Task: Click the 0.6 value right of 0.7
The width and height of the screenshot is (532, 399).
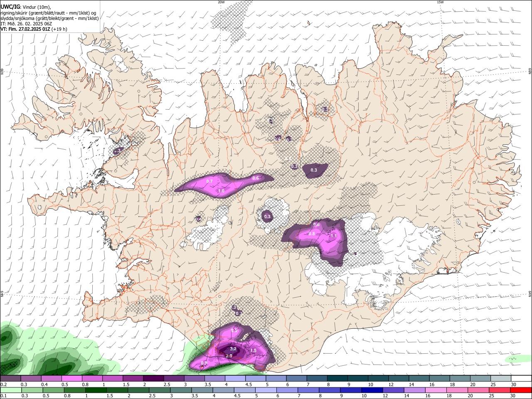Action: click(256, 178)
